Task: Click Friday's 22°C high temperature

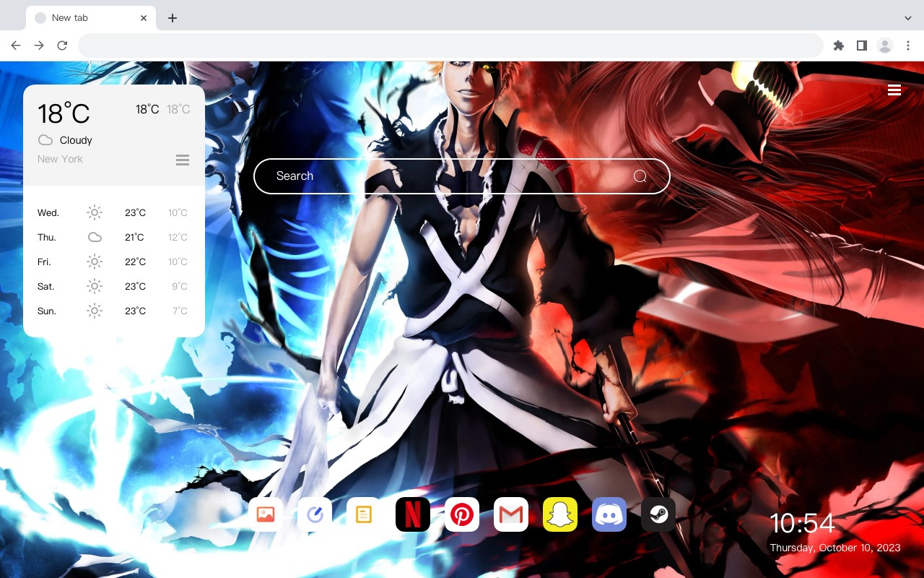Action: point(135,262)
